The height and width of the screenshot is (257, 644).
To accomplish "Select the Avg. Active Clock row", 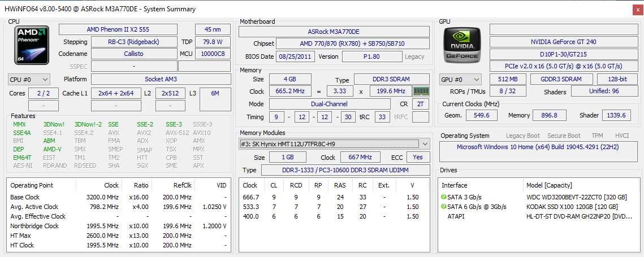I will (x=119, y=207).
